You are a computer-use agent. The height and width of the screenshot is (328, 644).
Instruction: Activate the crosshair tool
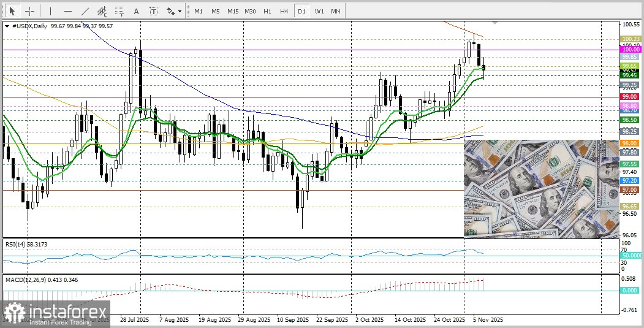29,11
